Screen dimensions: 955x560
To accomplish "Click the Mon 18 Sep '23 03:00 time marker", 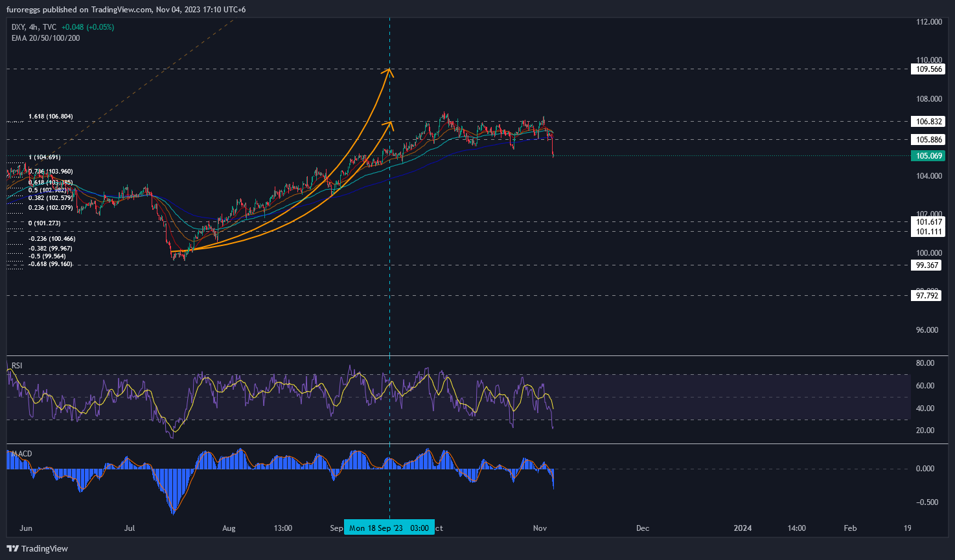I will tap(389, 528).
